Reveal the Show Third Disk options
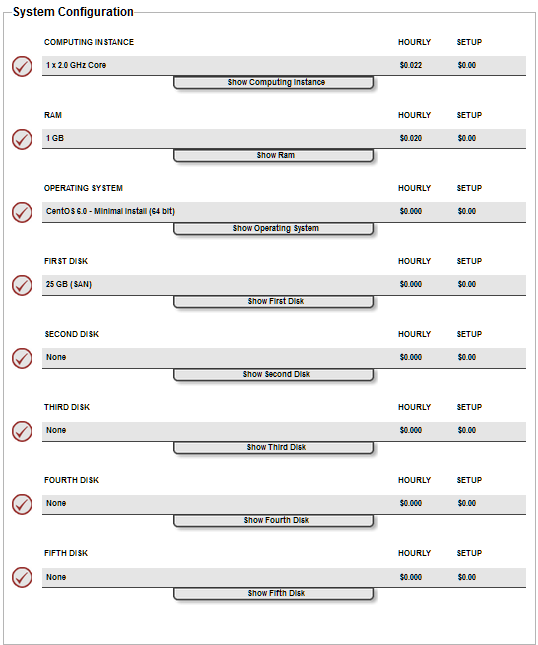Image resolution: width=538 pixels, height=645 pixels. [274, 447]
